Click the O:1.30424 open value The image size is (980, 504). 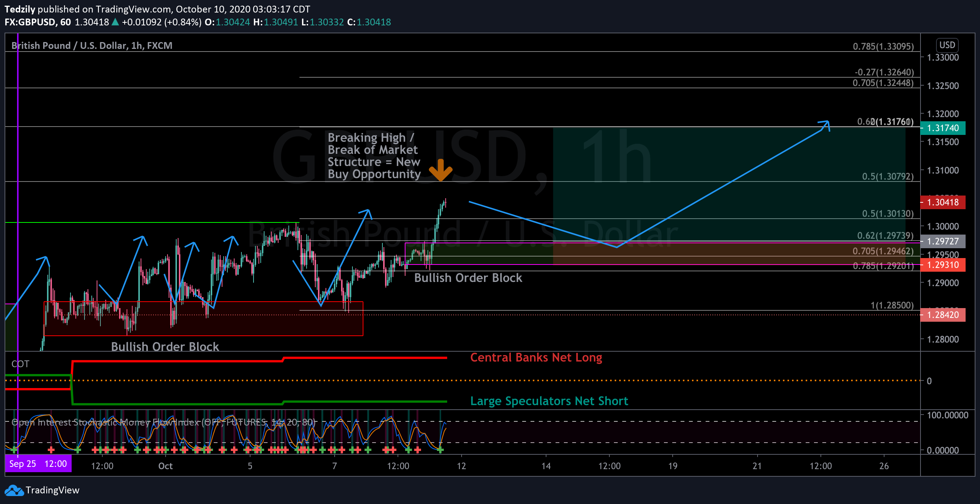[x=227, y=22]
